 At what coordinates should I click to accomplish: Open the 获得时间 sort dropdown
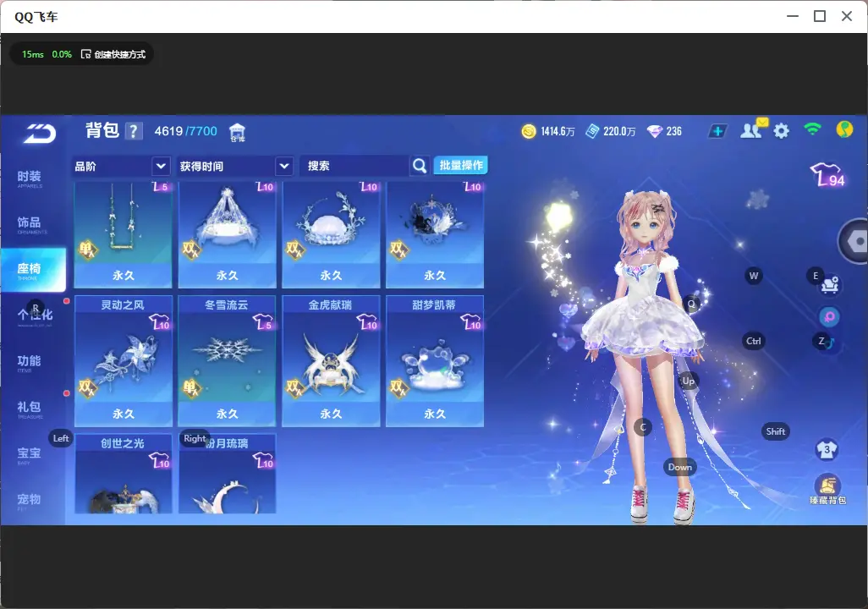235,166
